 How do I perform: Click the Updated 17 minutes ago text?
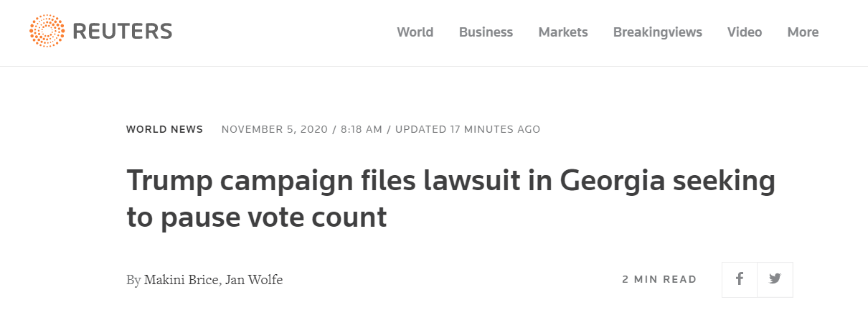(468, 130)
